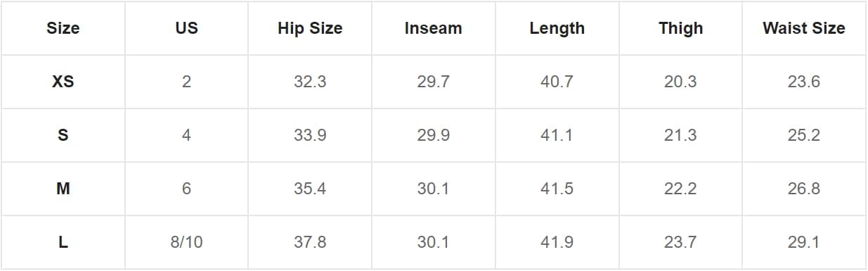Screen dimensions: 868x271
Task: Click the Waist Size column header
Action: 804,28
